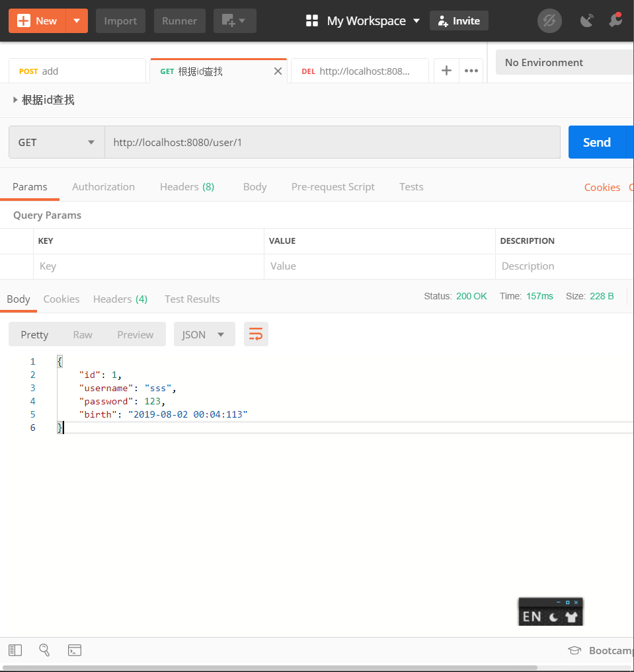The image size is (634, 672).
Task: Select the Params request tab
Action: pos(30,187)
